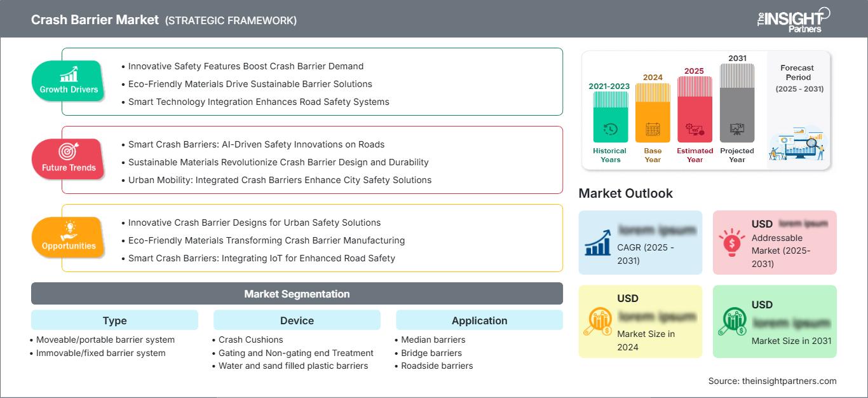Click the Base Year calendar icon

[x=653, y=130]
